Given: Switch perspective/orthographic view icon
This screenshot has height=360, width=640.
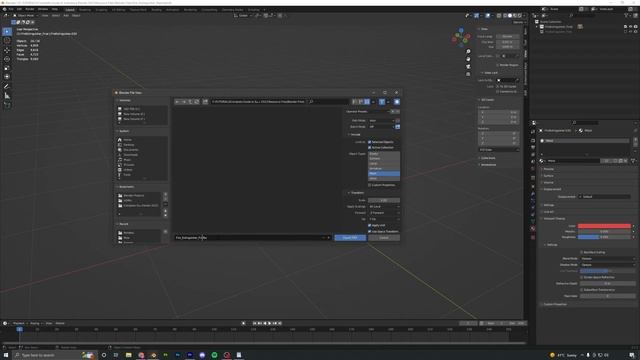Looking at the screenshot, I should click(468, 74).
